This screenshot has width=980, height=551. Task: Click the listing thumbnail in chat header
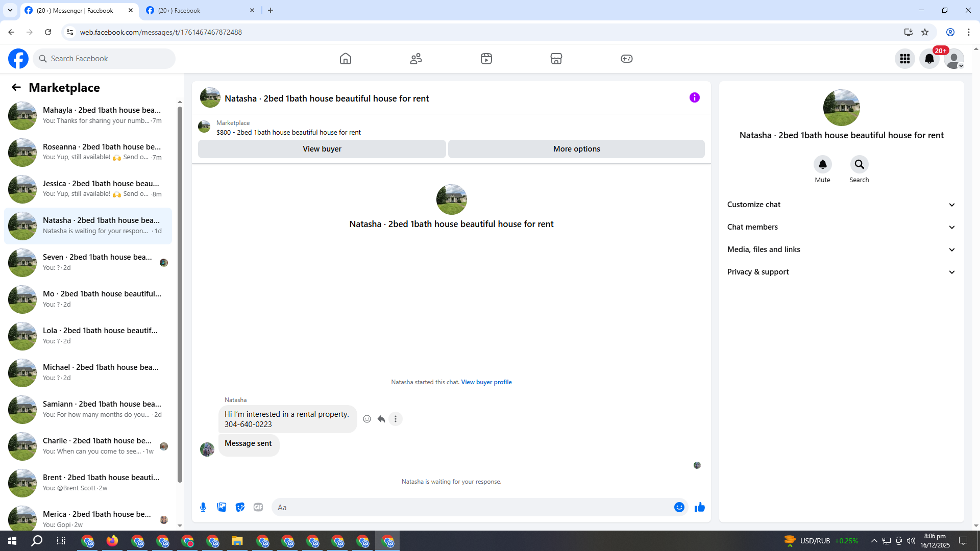[x=210, y=97]
